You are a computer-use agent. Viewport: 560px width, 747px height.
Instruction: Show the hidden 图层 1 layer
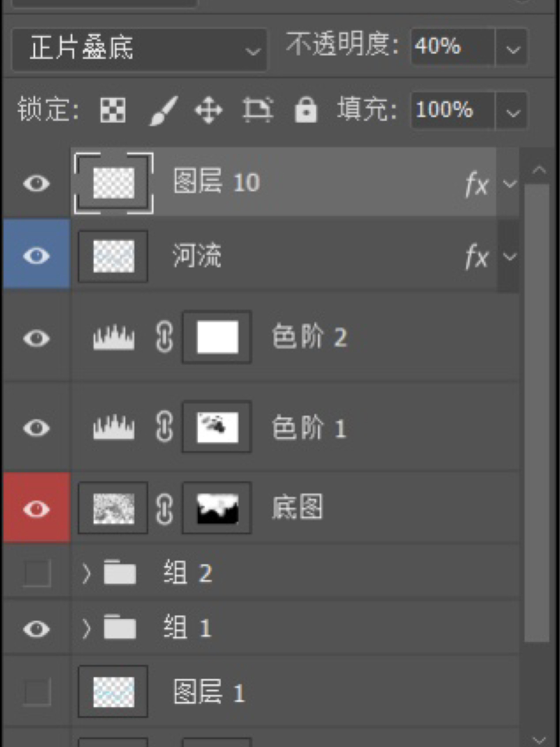pyautogui.click(x=37, y=692)
